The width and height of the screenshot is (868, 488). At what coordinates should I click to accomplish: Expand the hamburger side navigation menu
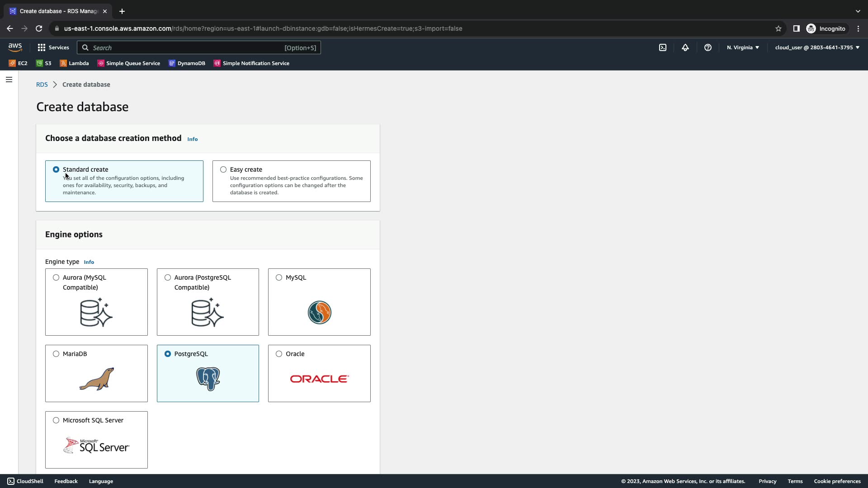pyautogui.click(x=9, y=80)
